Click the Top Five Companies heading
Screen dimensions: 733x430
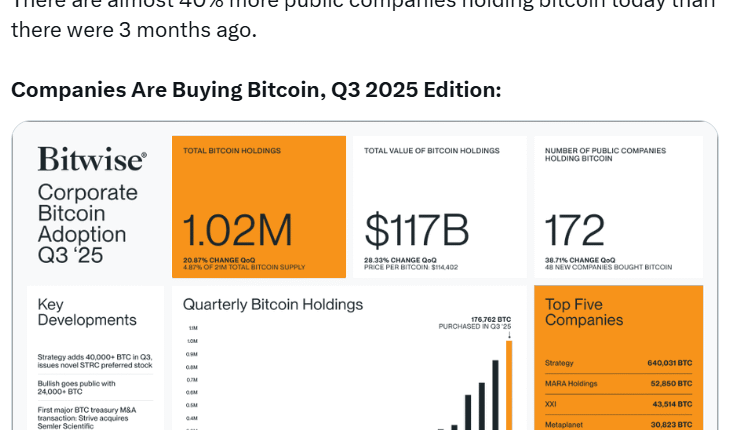pos(584,312)
